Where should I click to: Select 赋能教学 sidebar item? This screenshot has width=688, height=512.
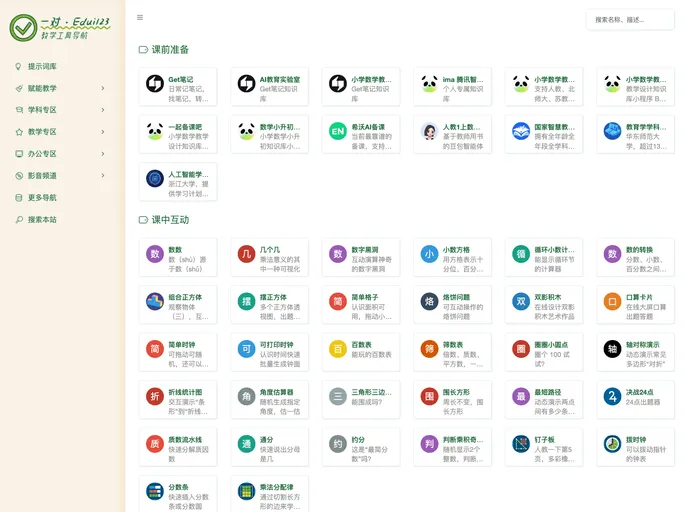pos(42,88)
